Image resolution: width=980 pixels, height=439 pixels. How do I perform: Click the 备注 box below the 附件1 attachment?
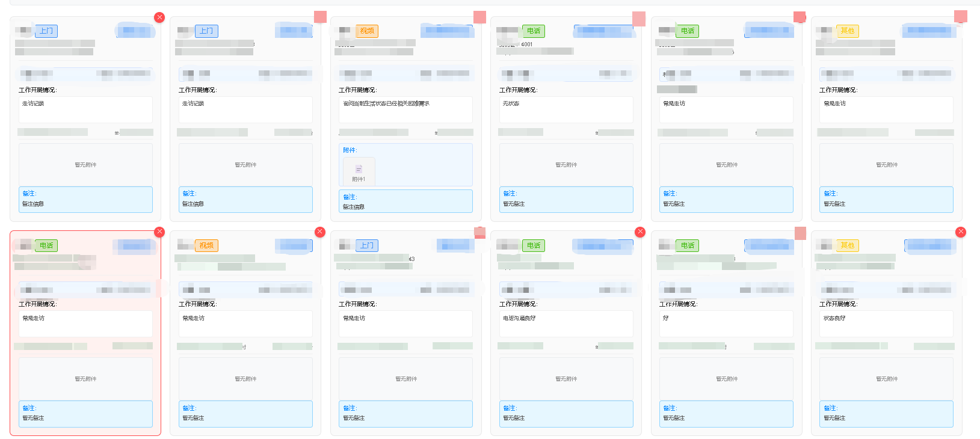click(405, 201)
